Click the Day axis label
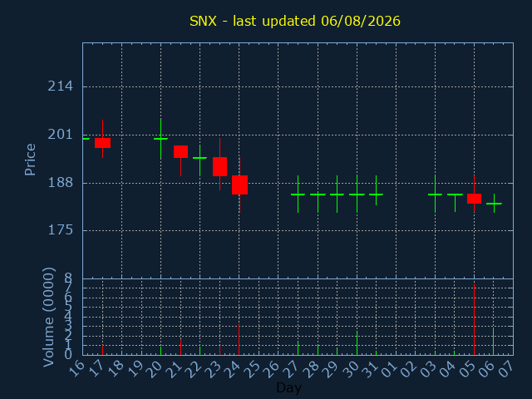532x399 pixels. (x=289, y=387)
